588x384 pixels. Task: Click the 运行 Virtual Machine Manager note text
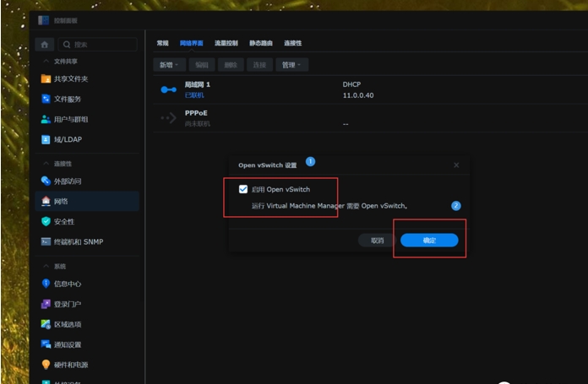pos(329,206)
